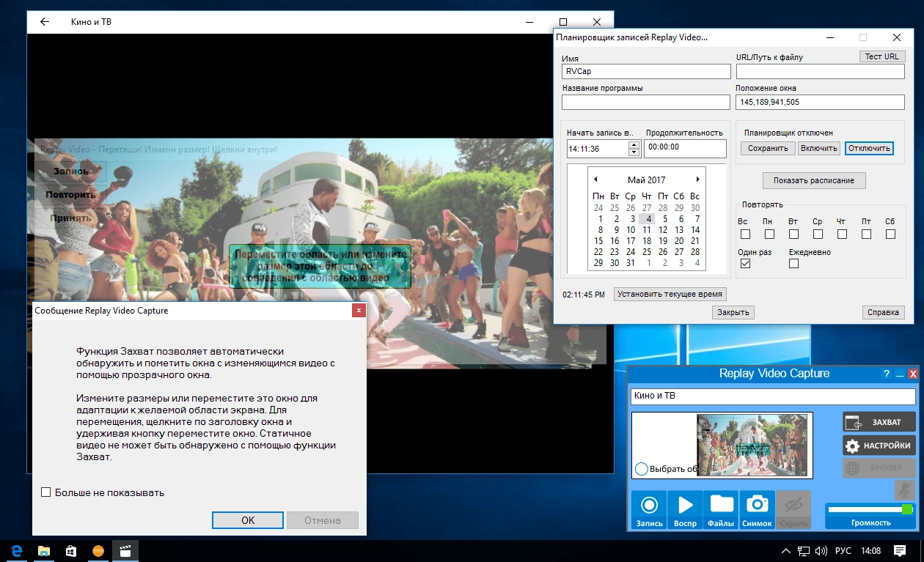Click the Тест URL button
The image size is (924, 562).
point(881,56)
